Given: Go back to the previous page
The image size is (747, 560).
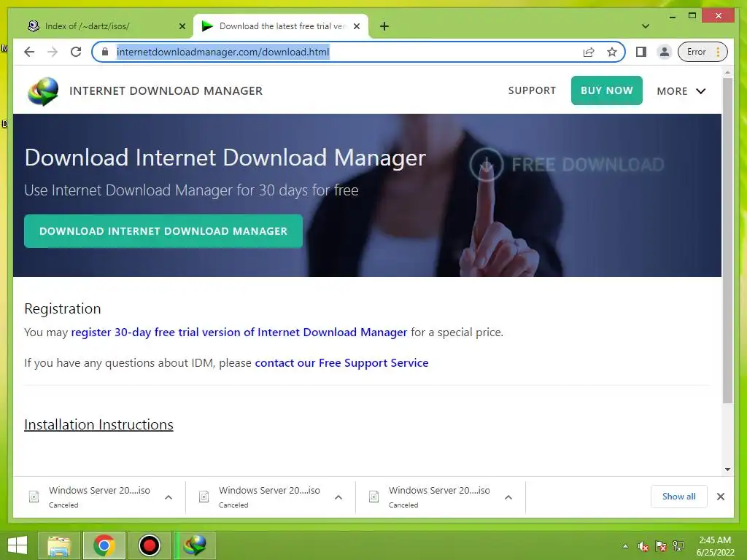Looking at the screenshot, I should (29, 52).
